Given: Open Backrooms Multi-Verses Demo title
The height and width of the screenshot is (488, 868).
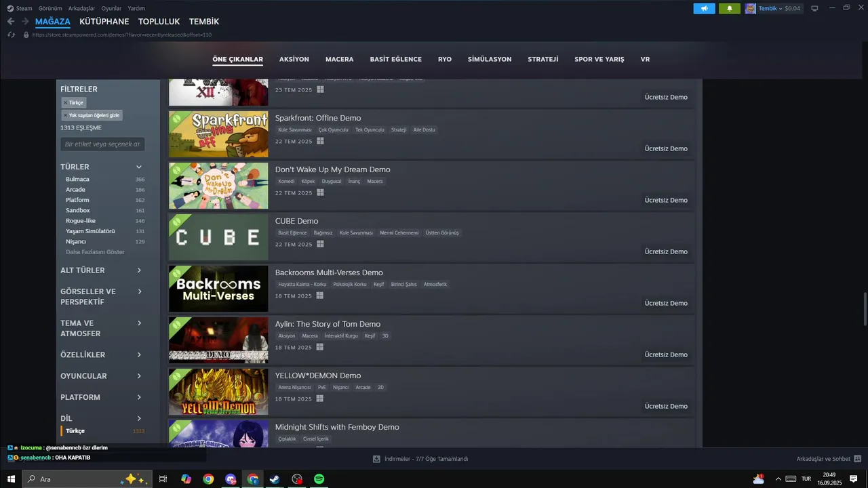Looking at the screenshot, I should [x=329, y=272].
